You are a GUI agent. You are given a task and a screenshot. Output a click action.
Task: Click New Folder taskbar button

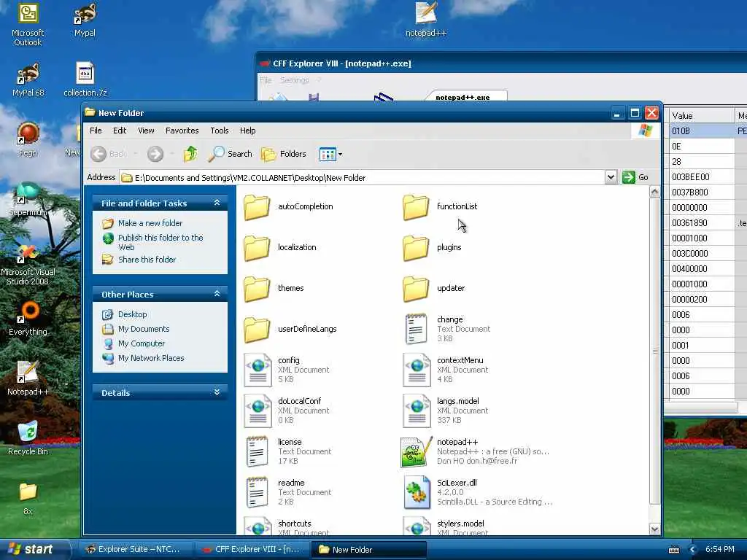tap(368, 550)
